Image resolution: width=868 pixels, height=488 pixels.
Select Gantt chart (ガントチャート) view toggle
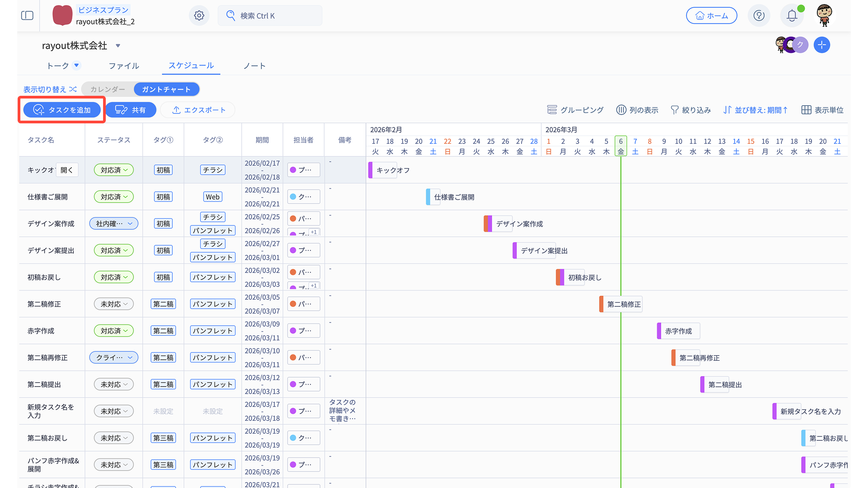coord(166,89)
